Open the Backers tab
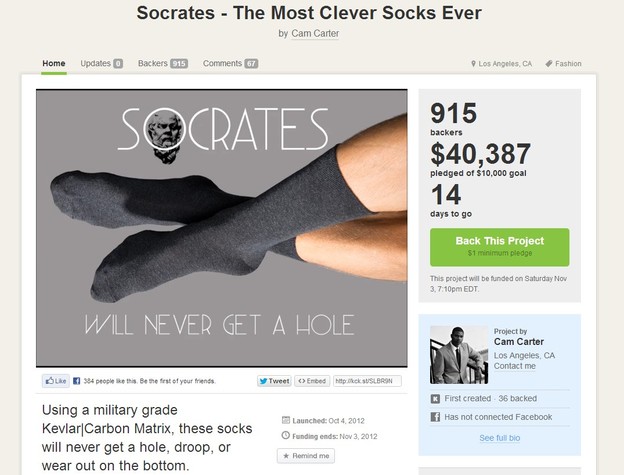The image size is (624, 475). click(163, 64)
